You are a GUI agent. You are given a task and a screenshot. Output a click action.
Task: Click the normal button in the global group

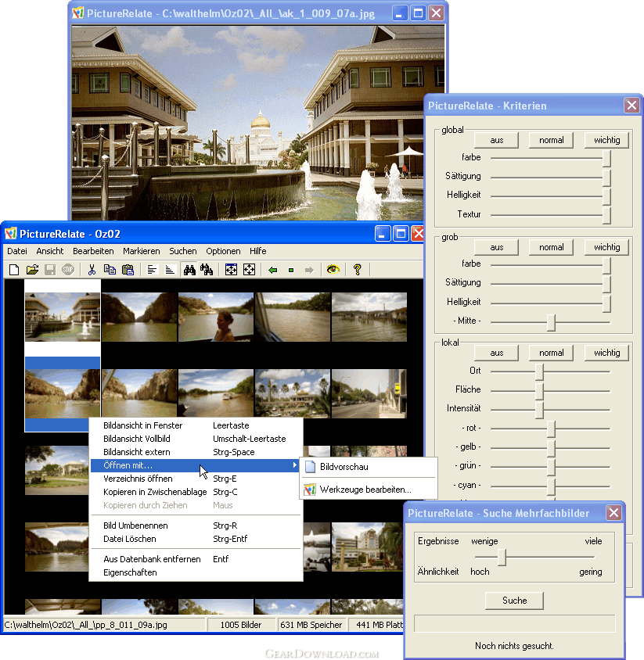tap(552, 140)
